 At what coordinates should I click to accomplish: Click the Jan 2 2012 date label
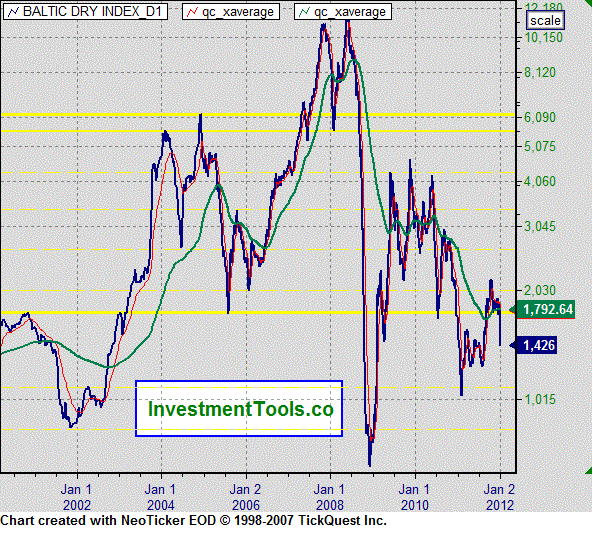click(x=500, y=497)
